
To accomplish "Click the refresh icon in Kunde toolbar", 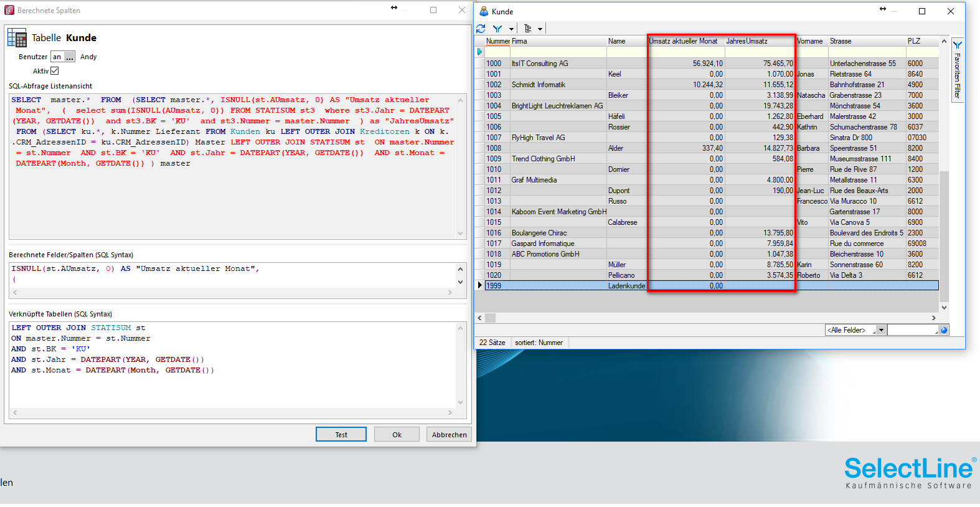I will point(481,29).
